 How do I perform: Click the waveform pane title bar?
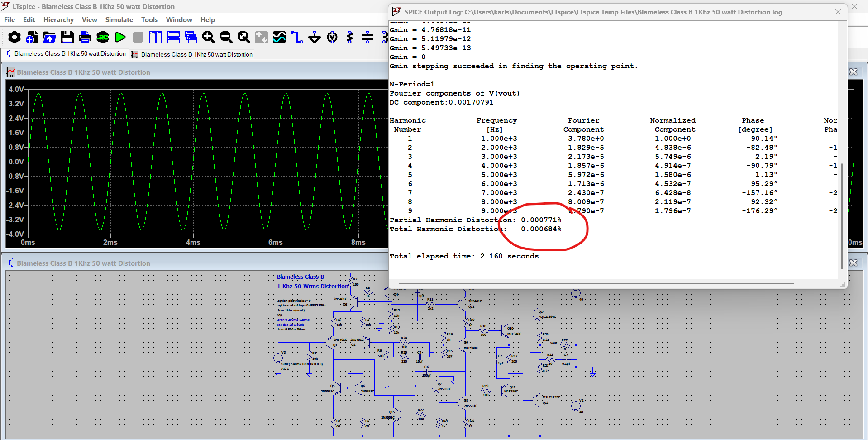click(195, 72)
